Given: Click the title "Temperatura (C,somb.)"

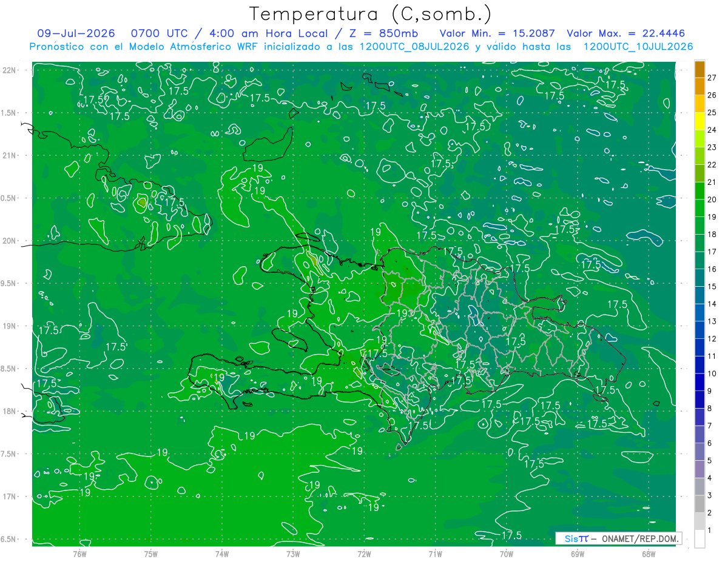Looking at the screenshot, I should tap(371, 15).
